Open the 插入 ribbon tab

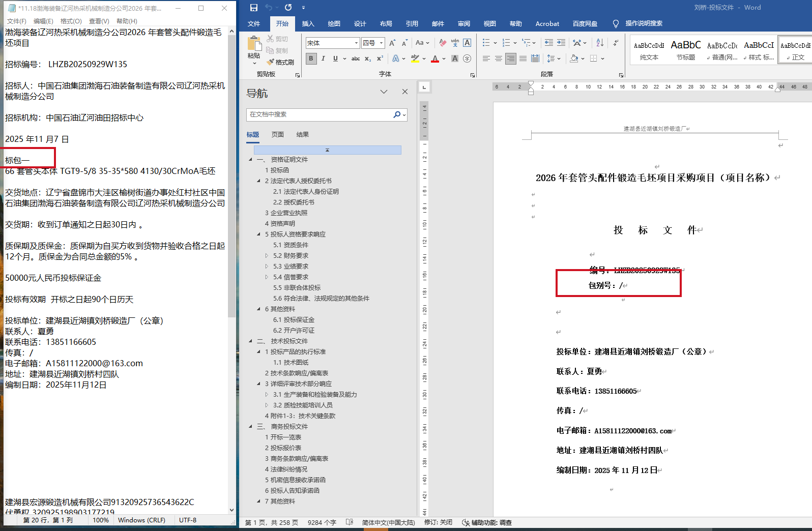pos(308,24)
